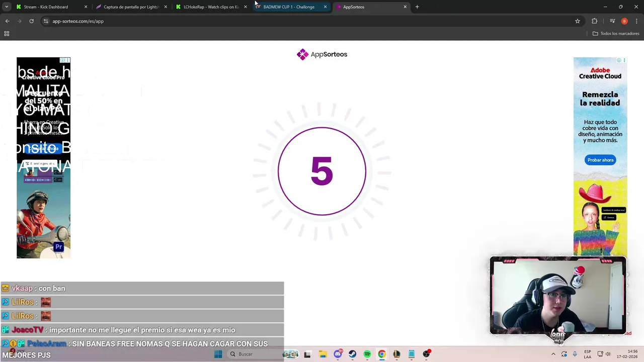Open Spotify from the taskbar
This screenshot has height=362, width=644.
tap(367, 354)
